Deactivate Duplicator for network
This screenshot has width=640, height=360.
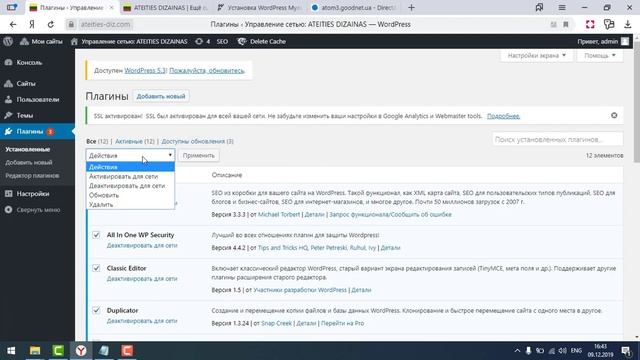pos(142,321)
